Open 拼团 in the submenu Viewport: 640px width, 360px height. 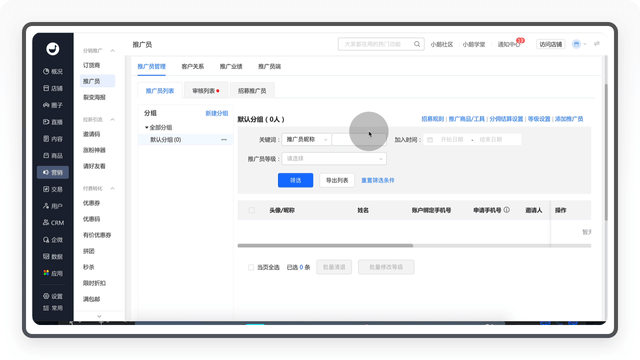(89, 251)
